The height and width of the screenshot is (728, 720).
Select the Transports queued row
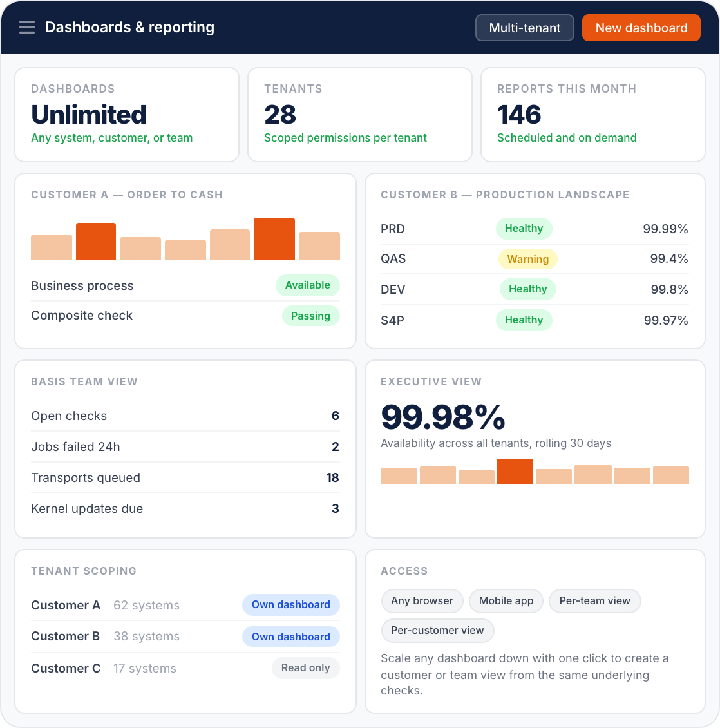(185, 477)
